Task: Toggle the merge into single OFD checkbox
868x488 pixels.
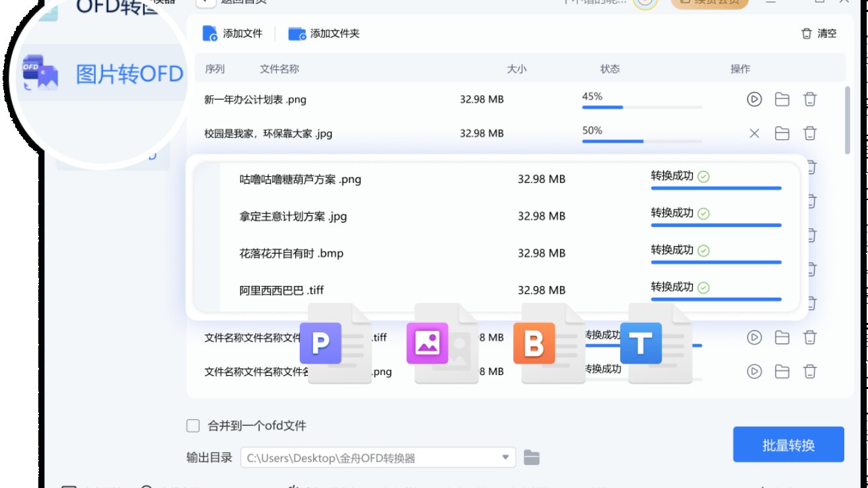Action: (192, 426)
